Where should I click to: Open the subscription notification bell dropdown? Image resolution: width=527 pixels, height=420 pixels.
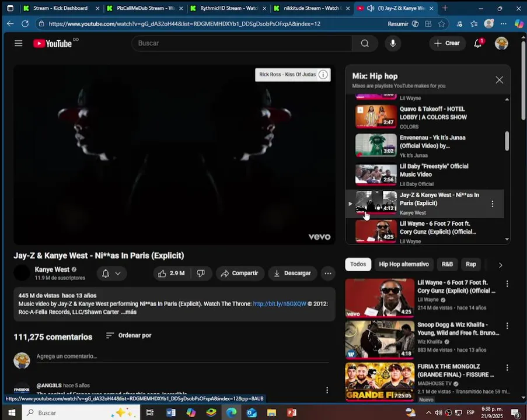pos(111,273)
